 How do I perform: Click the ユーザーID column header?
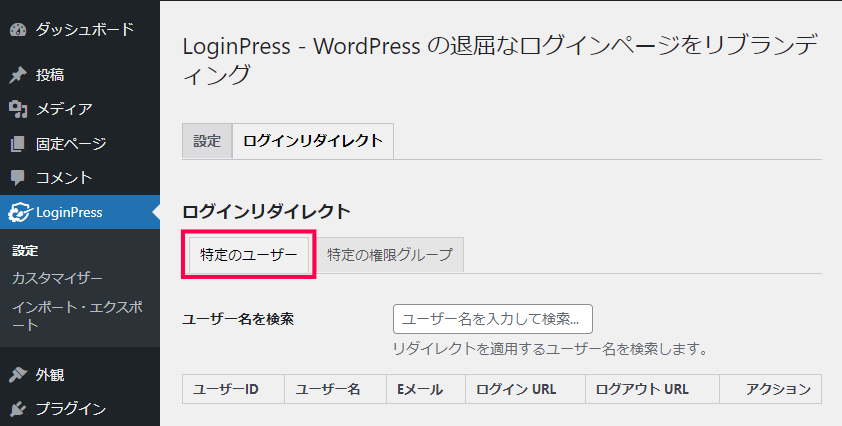[233, 389]
